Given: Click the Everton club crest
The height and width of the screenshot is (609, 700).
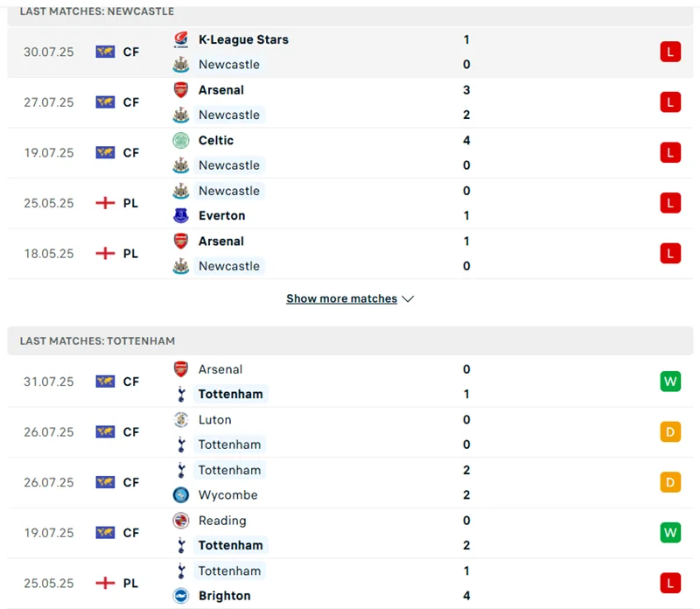Looking at the screenshot, I should point(181,215).
